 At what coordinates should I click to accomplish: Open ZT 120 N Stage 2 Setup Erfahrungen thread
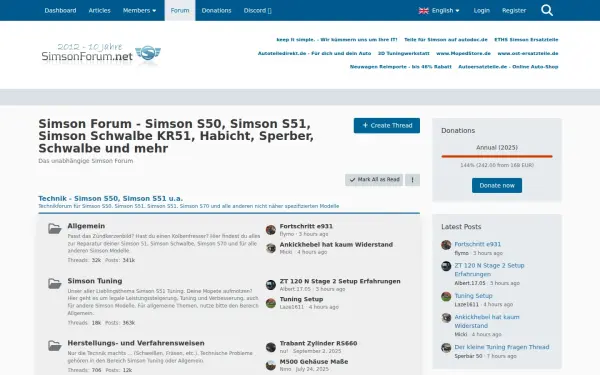(x=340, y=281)
